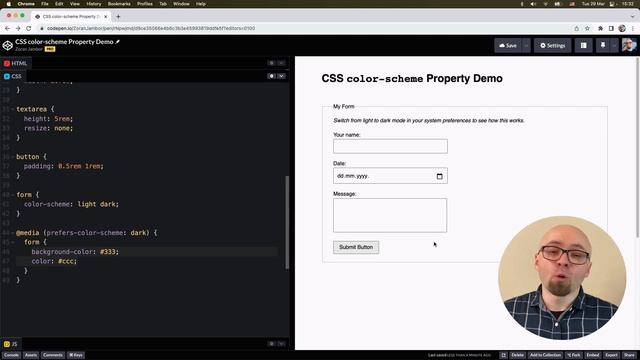Open the Bookmarks menu
The width and height of the screenshot is (640, 360).
[119, 4]
